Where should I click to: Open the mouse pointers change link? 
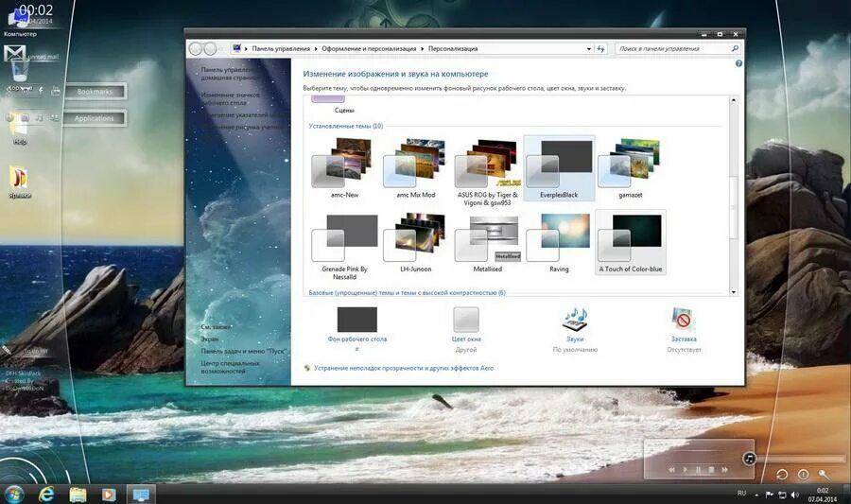(243, 115)
